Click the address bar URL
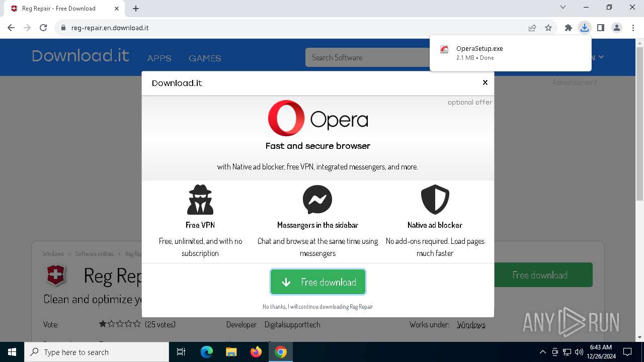 [x=110, y=28]
